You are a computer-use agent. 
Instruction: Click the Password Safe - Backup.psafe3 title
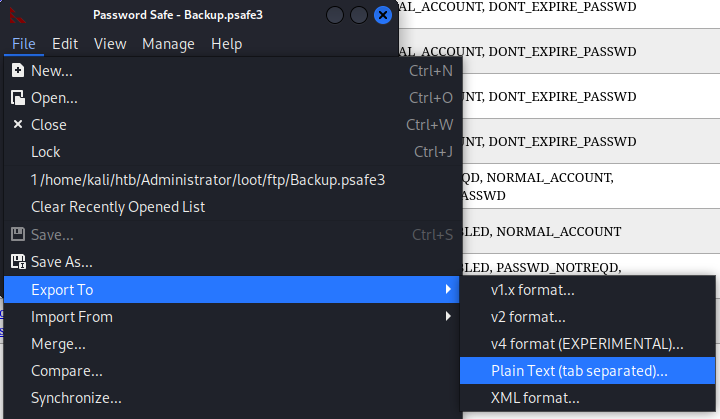178,15
